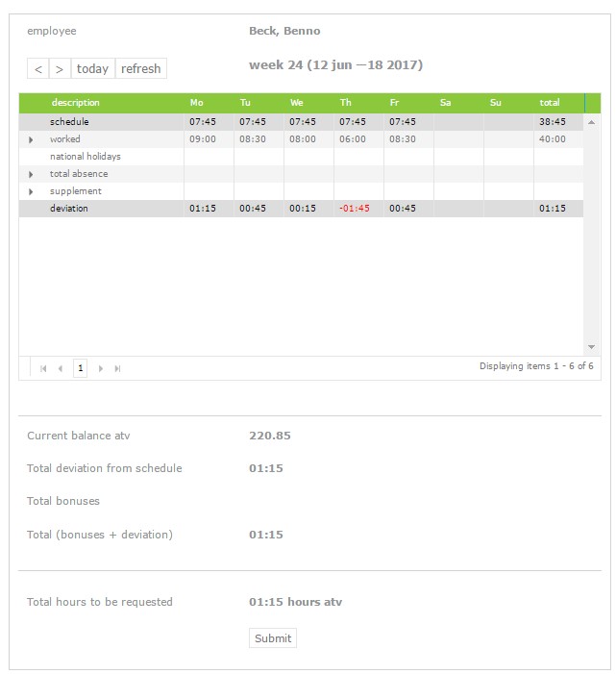Go to next page in the pager
The width and height of the screenshot is (616, 674).
pyautogui.click(x=101, y=368)
